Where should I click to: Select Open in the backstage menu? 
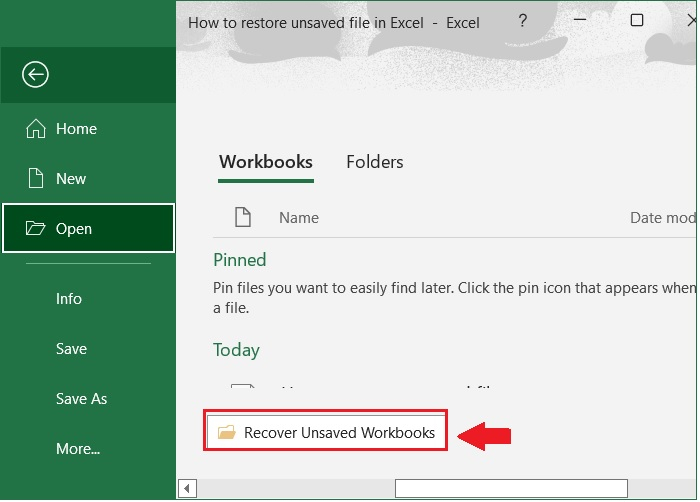(x=88, y=228)
